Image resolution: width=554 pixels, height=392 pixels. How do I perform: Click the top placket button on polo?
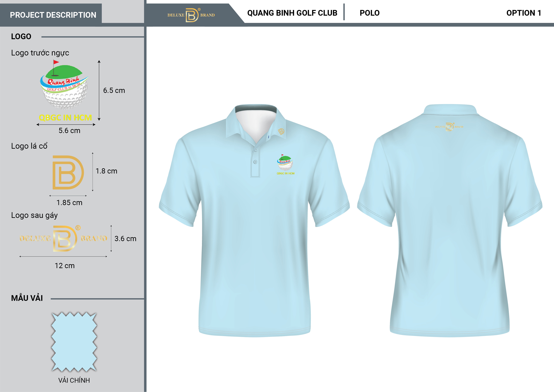click(x=256, y=150)
